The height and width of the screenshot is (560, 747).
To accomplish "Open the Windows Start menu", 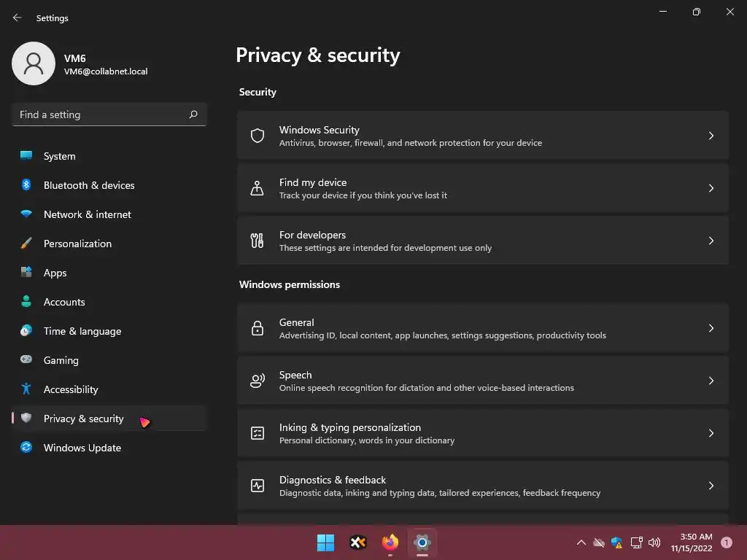I will [325, 542].
